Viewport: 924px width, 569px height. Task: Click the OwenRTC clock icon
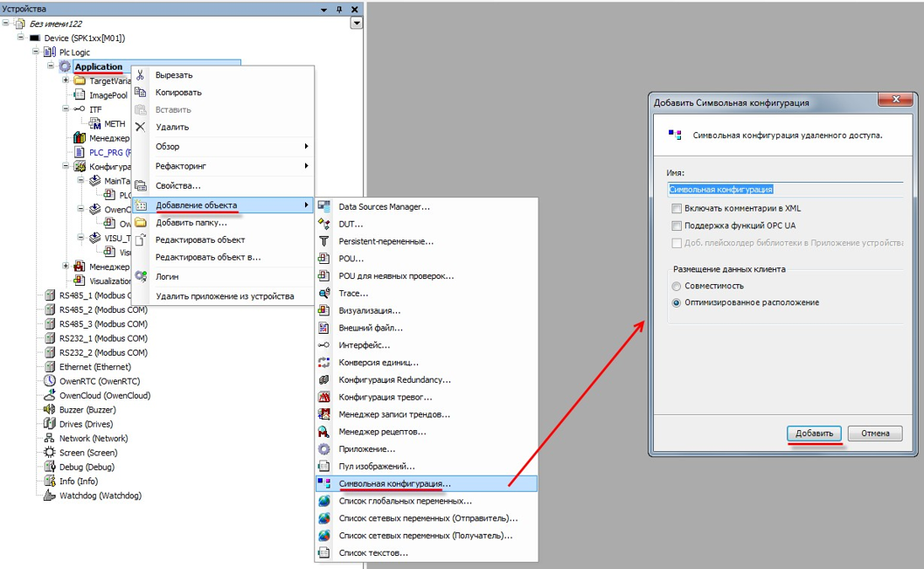[50, 381]
